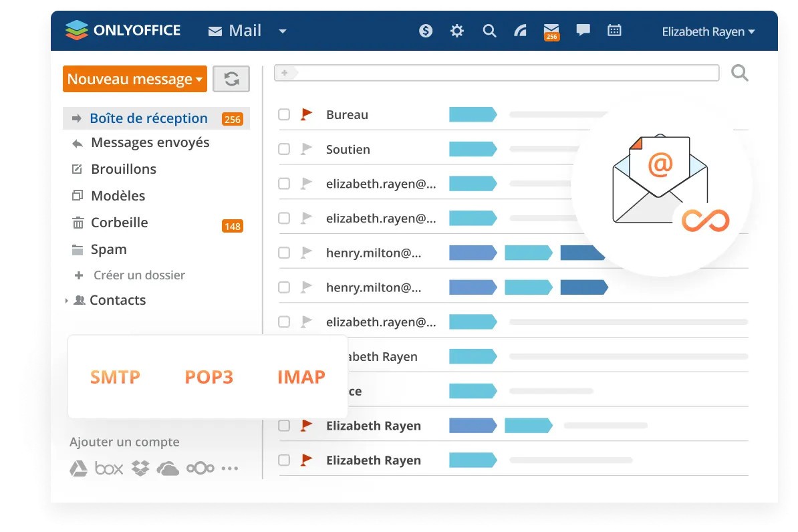Open the Brouillons folder
The height and width of the screenshot is (532, 798).
click(x=124, y=169)
